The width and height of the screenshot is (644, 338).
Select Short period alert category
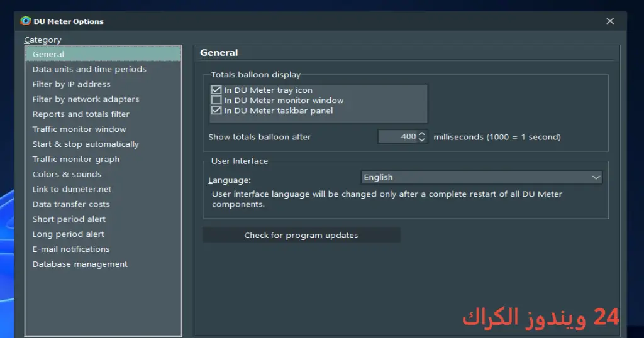point(103,219)
